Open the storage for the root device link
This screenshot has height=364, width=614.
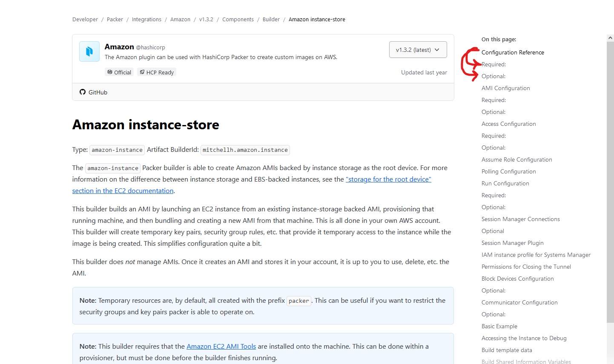[388, 179]
